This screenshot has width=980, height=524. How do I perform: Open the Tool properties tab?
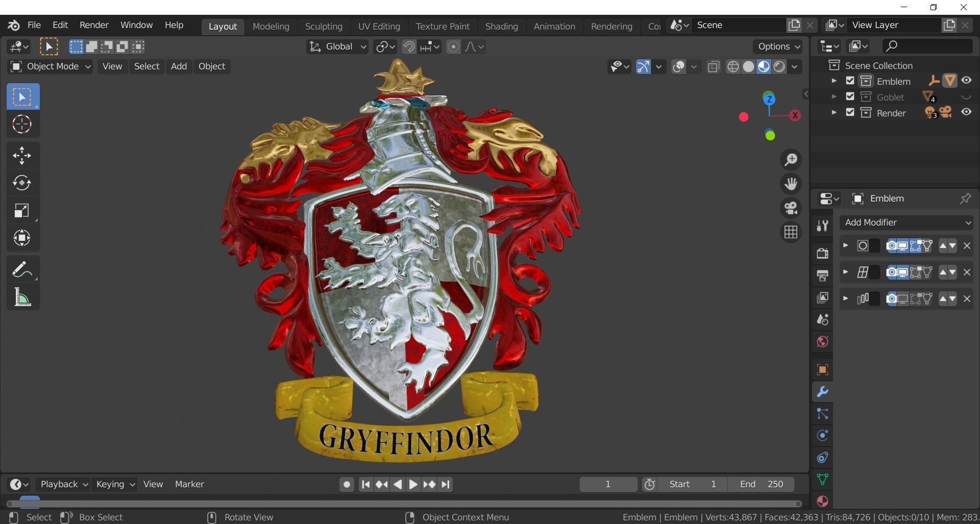(x=822, y=226)
